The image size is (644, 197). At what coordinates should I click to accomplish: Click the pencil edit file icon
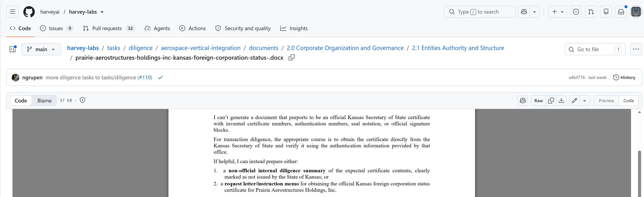pos(575,100)
